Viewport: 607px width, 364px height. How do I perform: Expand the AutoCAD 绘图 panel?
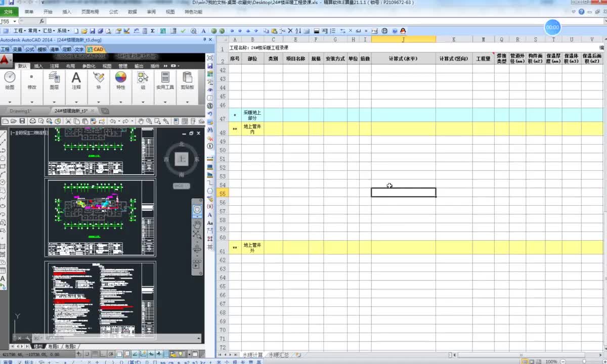[10, 102]
